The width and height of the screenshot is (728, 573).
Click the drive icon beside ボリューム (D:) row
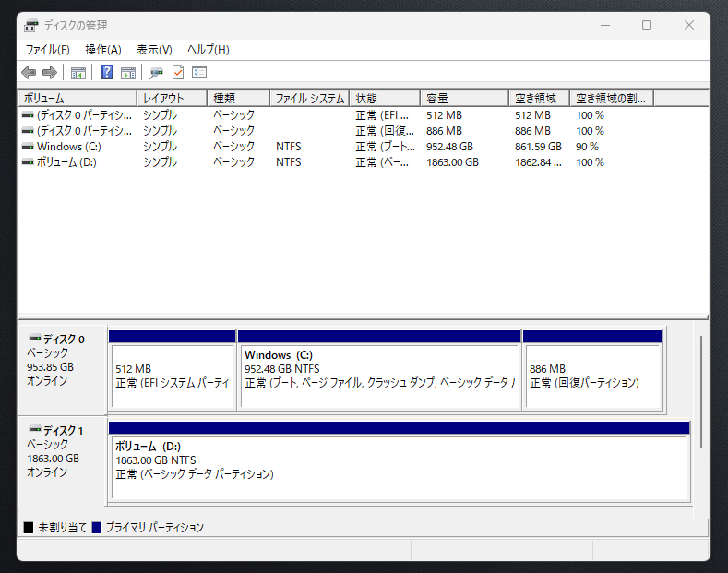click(28, 162)
